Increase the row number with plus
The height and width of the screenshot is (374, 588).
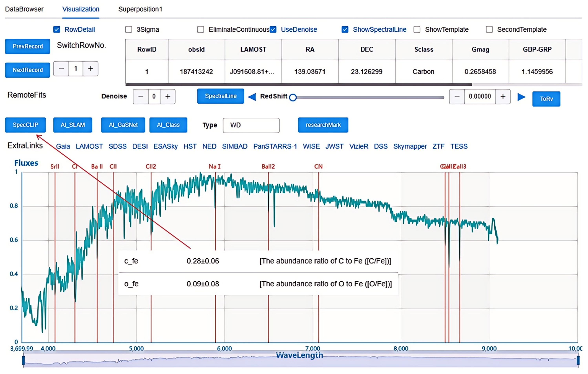[x=90, y=69]
